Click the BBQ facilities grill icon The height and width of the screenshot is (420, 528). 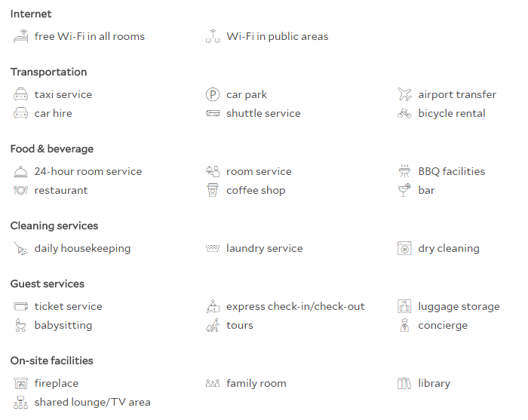coord(404,171)
